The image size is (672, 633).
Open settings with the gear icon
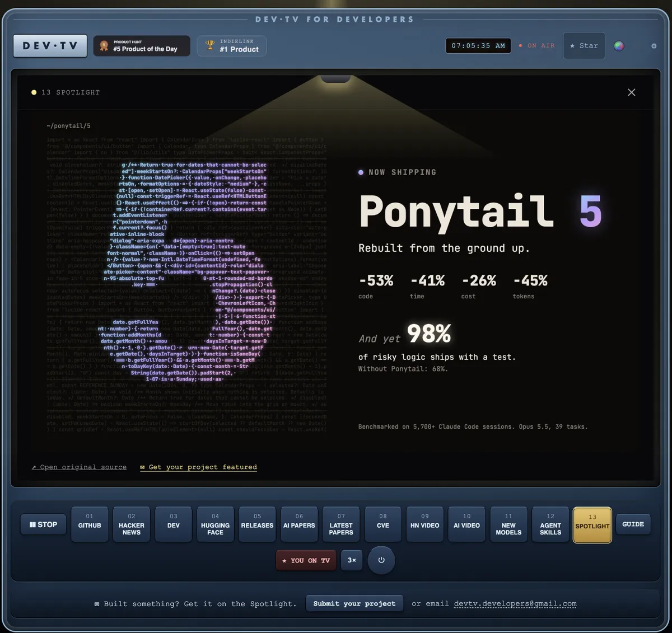[x=654, y=46]
